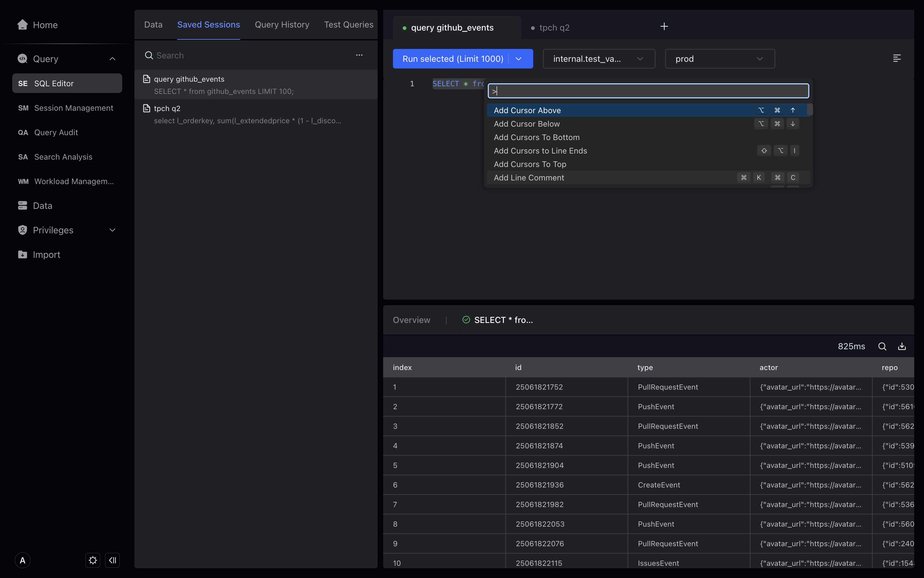Screen dimensions: 924x578
Task: Open the user avatar A
Action: click(23, 560)
